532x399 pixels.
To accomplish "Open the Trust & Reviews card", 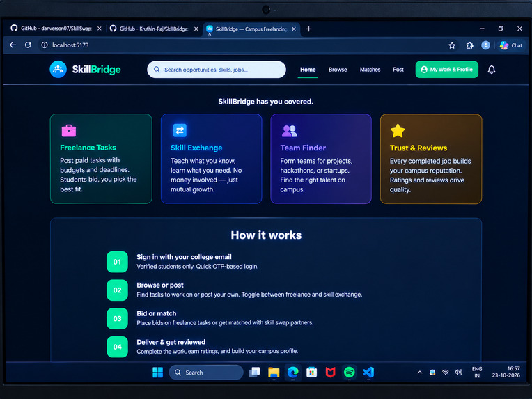I will [431, 159].
